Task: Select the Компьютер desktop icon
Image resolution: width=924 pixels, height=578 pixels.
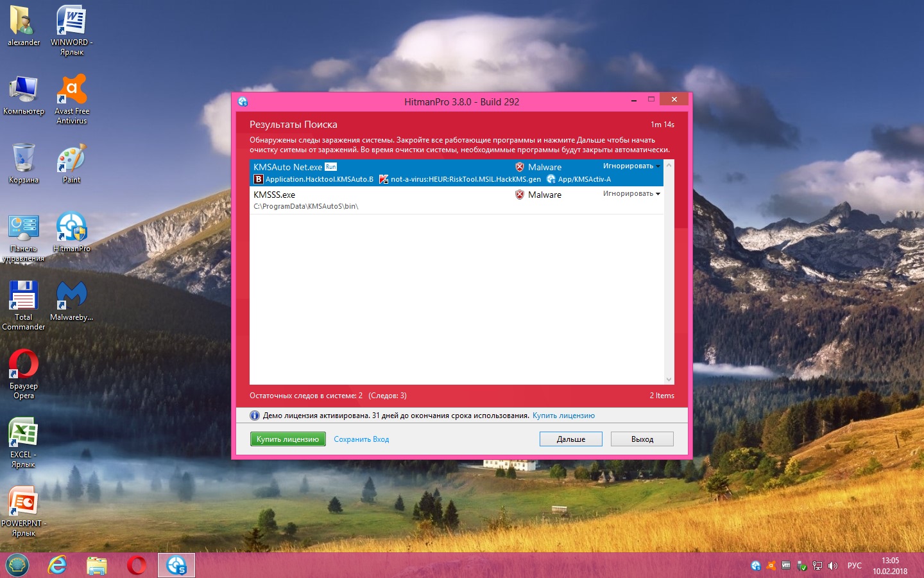Action: (24, 94)
